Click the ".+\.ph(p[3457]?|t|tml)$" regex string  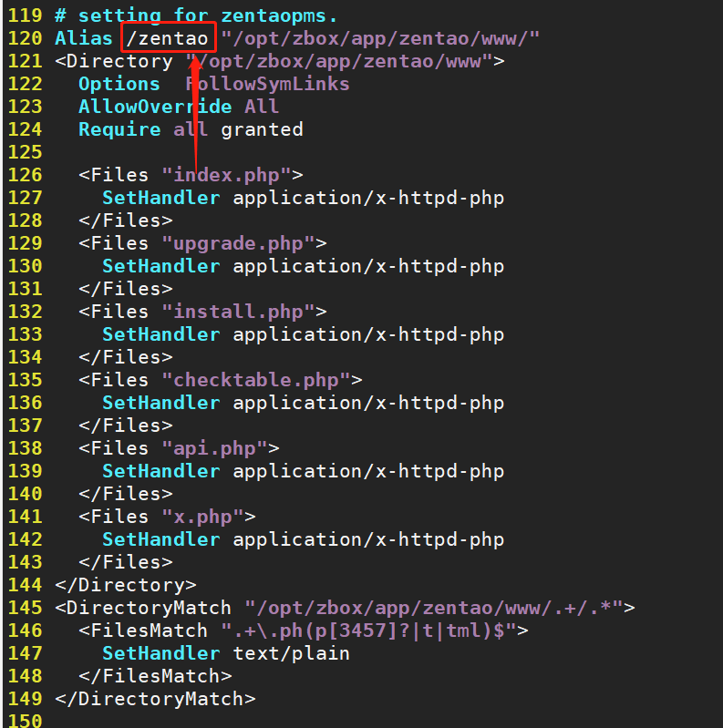tap(368, 630)
